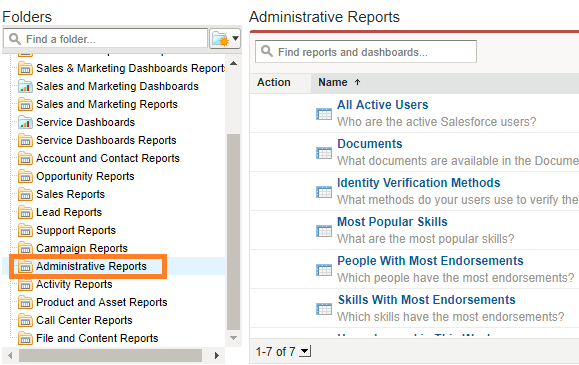Click the Call Center Reports folder icon
This screenshot has height=365, width=579.
point(25,320)
